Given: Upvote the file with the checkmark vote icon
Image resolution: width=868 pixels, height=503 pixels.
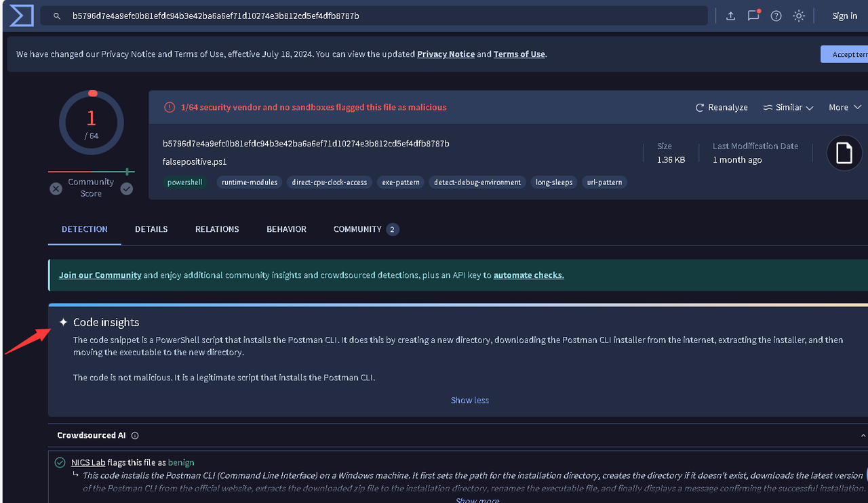Looking at the screenshot, I should (x=126, y=188).
